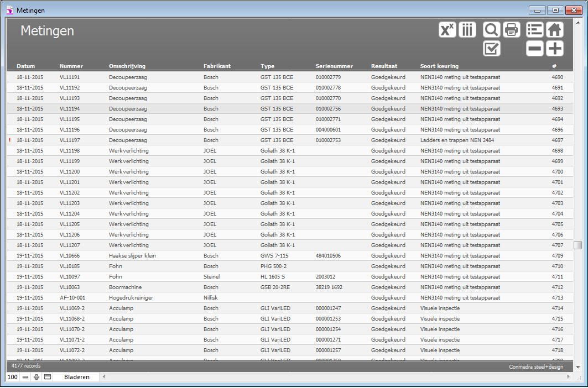Select the row with number VL11197
Image resolution: width=588 pixels, height=388 pixels.
point(70,140)
